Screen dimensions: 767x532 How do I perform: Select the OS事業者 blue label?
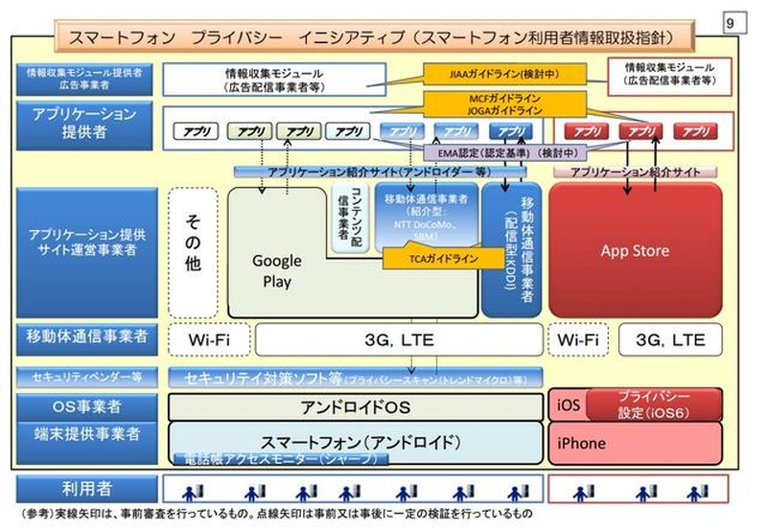coord(84,406)
